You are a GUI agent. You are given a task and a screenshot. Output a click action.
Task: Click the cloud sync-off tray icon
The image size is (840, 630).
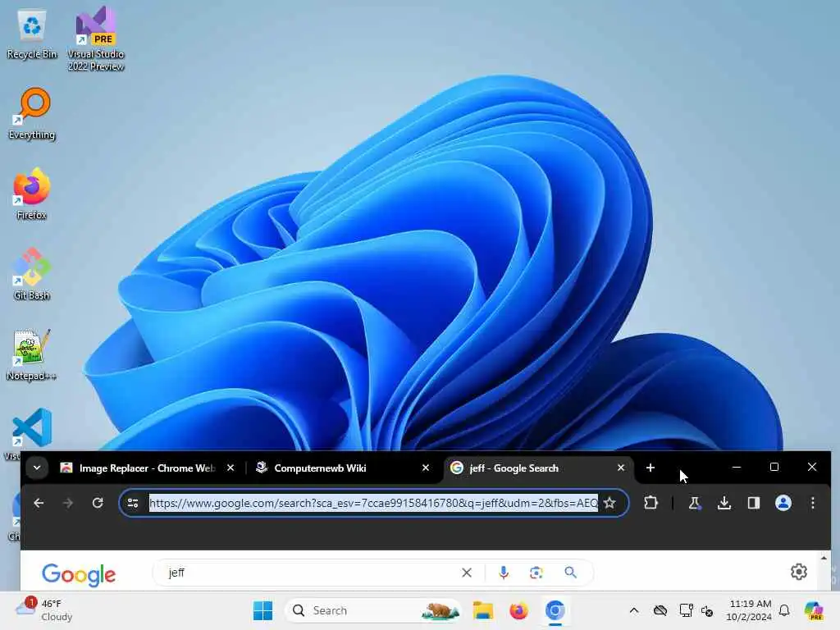(x=660, y=610)
